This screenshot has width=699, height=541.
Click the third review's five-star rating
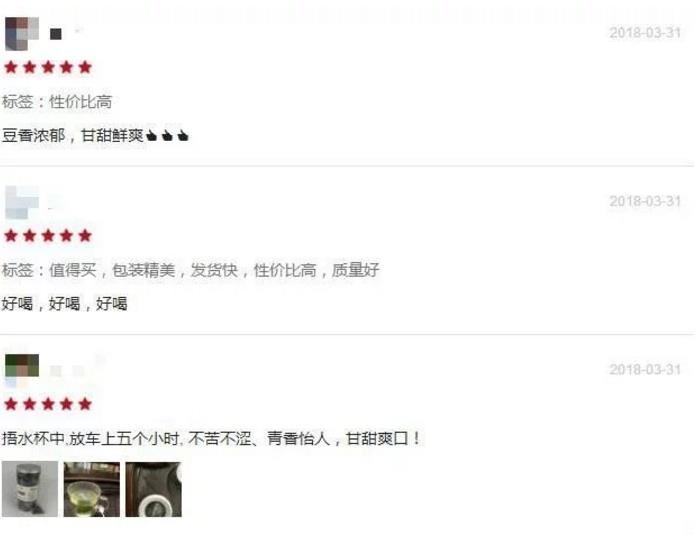tap(48, 404)
